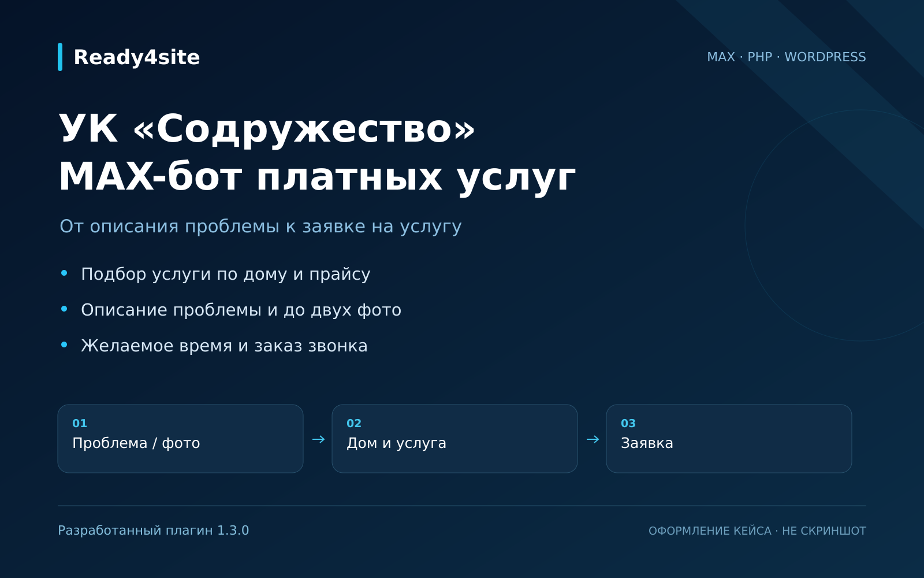Click footer text Разработанный плагин 1.3.0
The image size is (924, 578).
(153, 531)
